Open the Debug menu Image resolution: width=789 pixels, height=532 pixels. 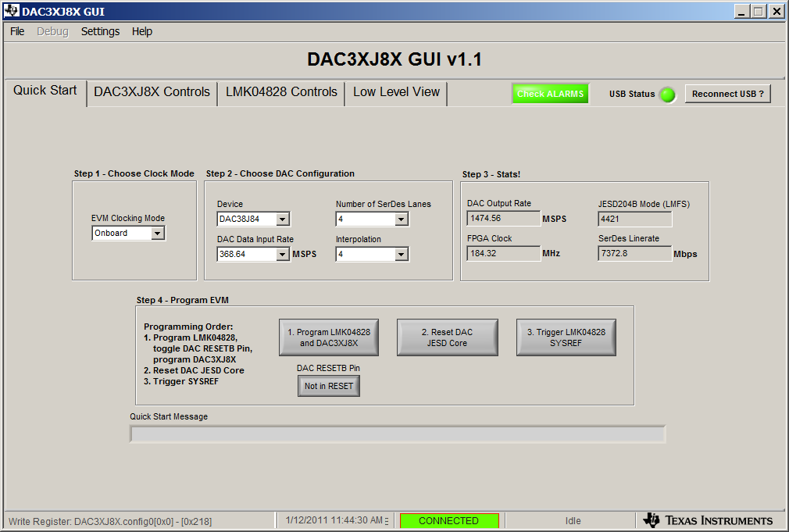(52, 31)
